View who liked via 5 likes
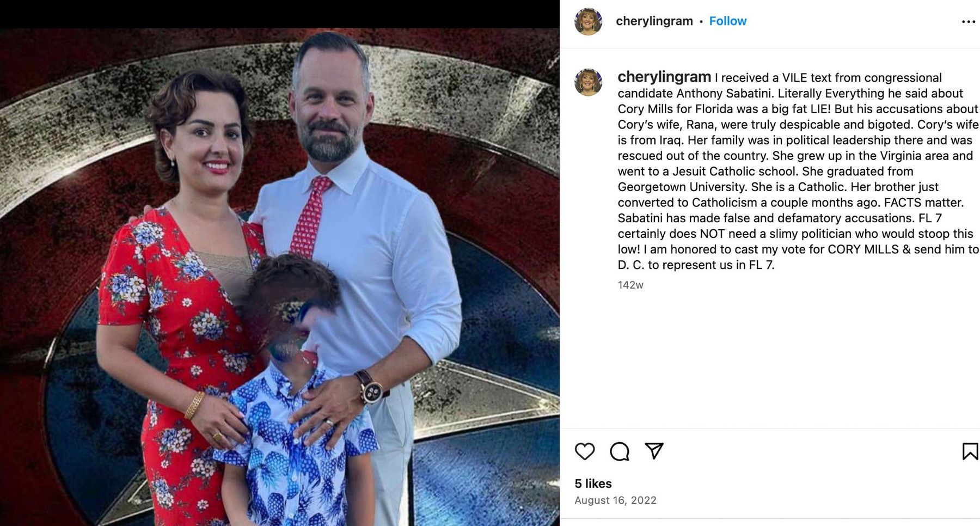Viewport: 980px width, 526px height. click(593, 484)
